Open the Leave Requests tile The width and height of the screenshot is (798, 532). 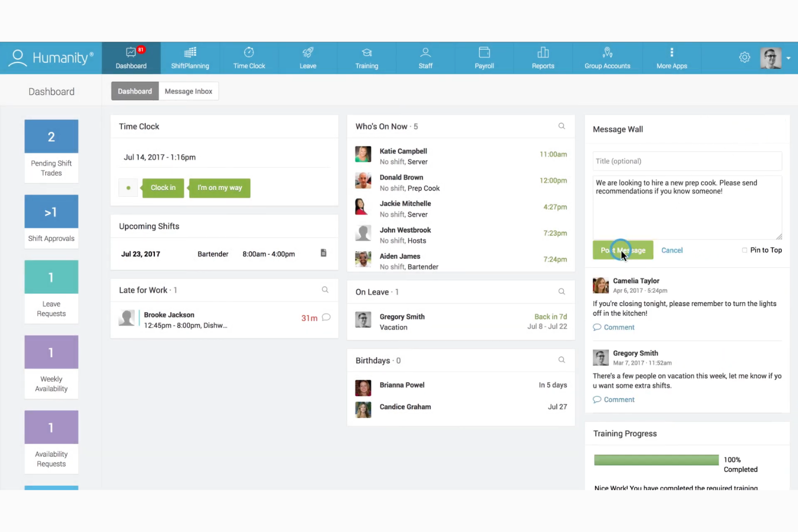(x=51, y=292)
